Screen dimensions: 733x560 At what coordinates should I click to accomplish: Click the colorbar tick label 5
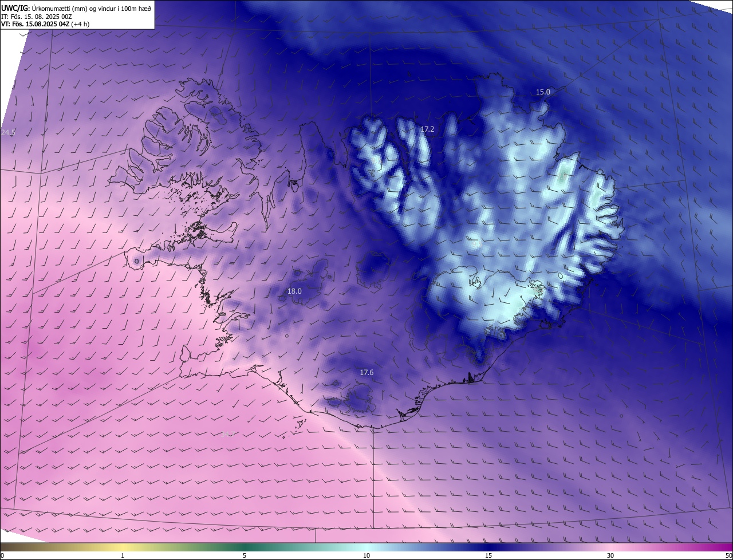[x=245, y=555]
